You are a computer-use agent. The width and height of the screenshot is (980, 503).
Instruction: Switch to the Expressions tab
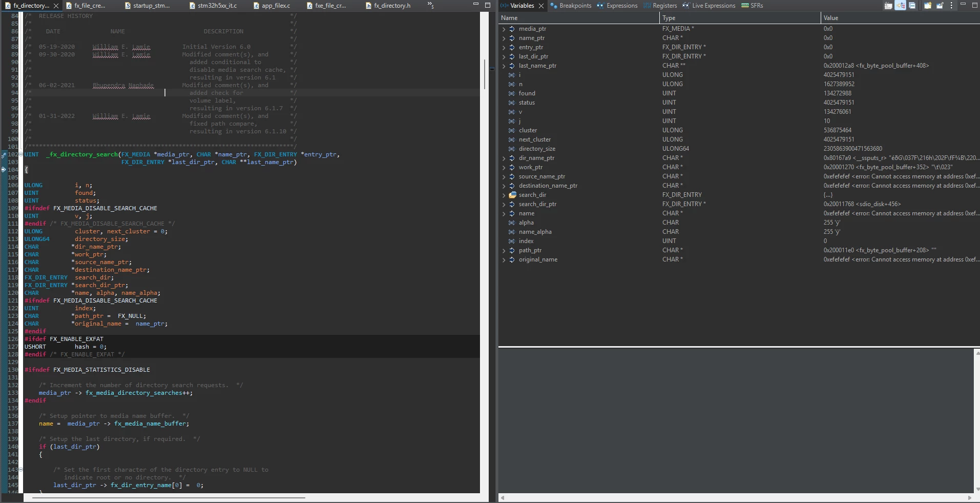[x=617, y=6]
